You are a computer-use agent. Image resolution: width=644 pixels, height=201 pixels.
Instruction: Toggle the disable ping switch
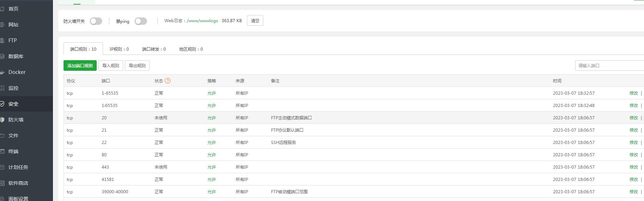point(140,21)
